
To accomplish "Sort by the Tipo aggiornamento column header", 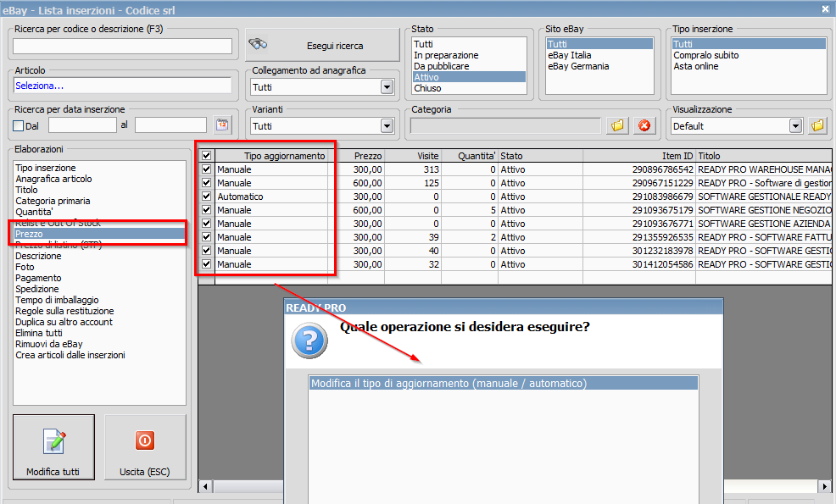I will pos(271,156).
